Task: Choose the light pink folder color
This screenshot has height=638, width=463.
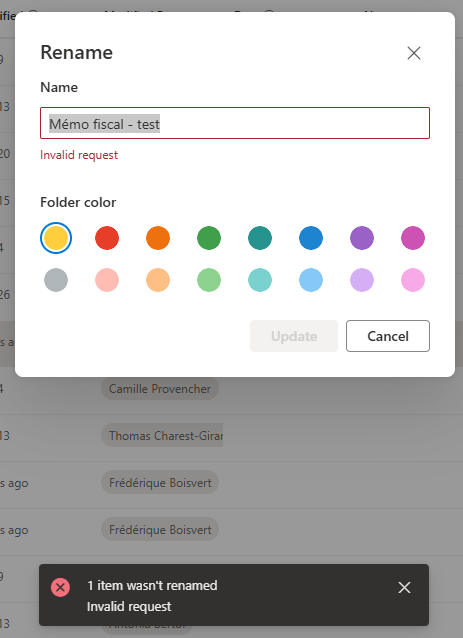Action: [x=413, y=280]
